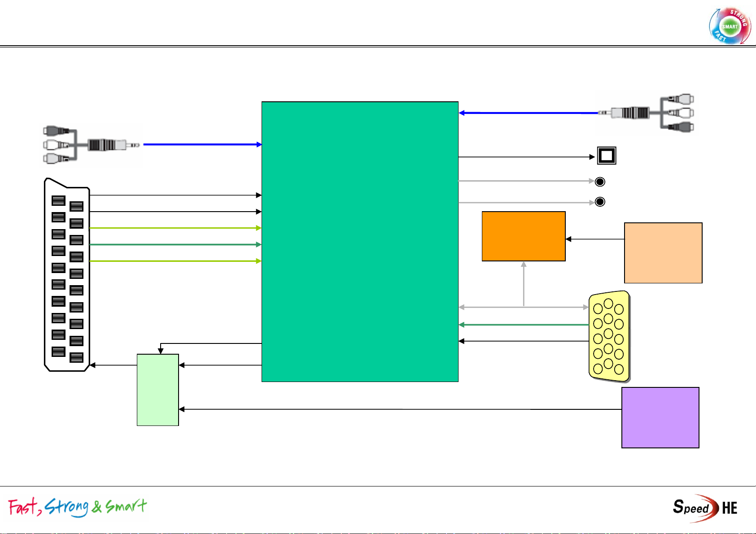The image size is (756, 534).
Task: Select the light green tall rectangle
Action: click(157, 390)
